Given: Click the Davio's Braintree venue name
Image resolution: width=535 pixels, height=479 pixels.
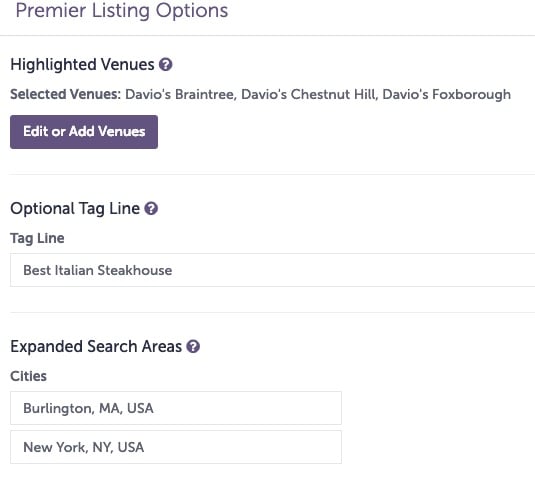Looking at the screenshot, I should coord(181,94).
